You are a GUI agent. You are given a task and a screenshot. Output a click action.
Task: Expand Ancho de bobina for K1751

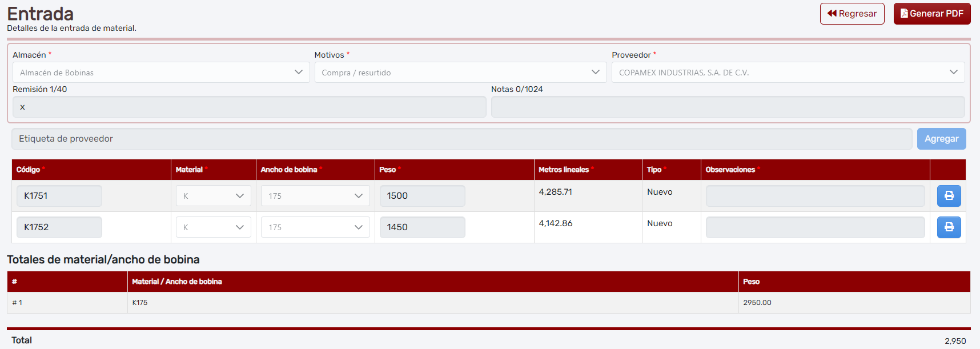pyautogui.click(x=315, y=196)
